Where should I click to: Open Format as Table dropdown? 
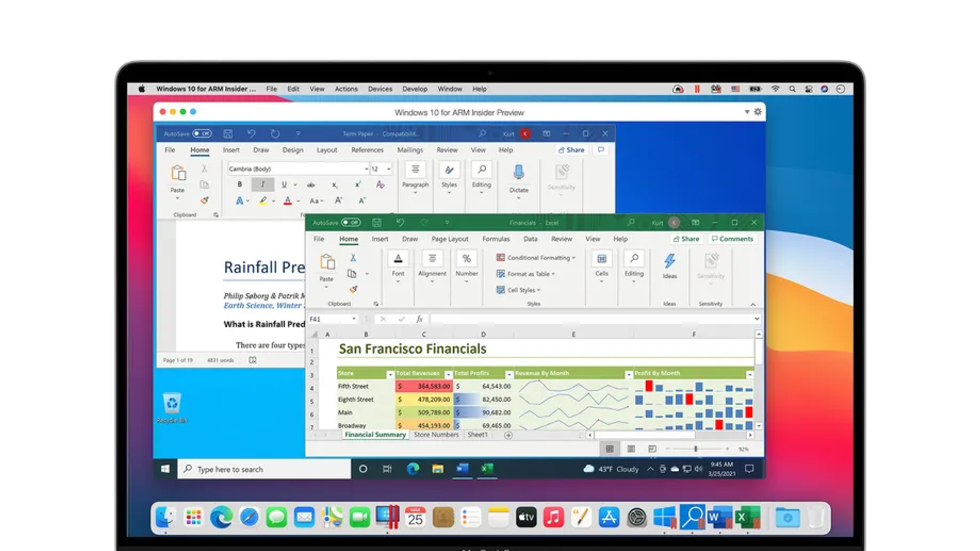(x=526, y=274)
